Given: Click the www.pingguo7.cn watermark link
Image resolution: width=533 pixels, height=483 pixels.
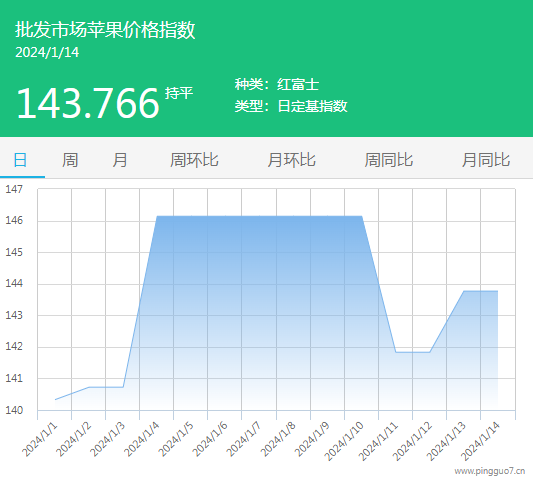Looking at the screenshot, I should (x=490, y=471).
